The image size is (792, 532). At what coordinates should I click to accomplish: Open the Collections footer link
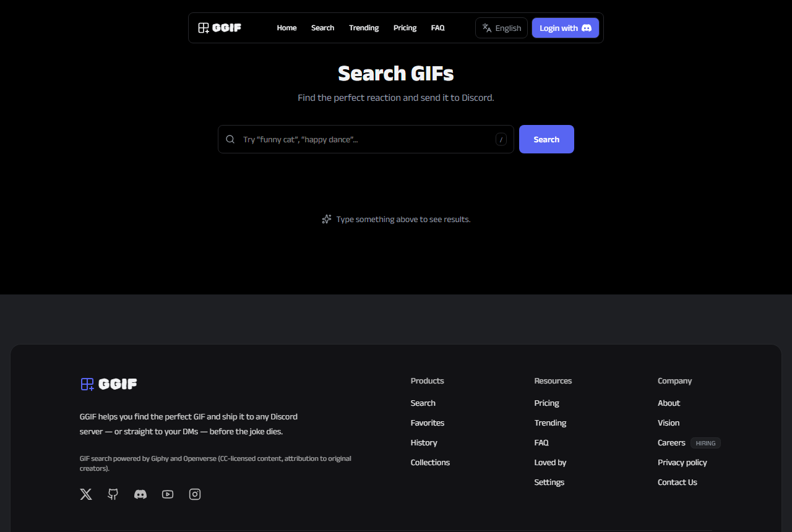point(430,463)
